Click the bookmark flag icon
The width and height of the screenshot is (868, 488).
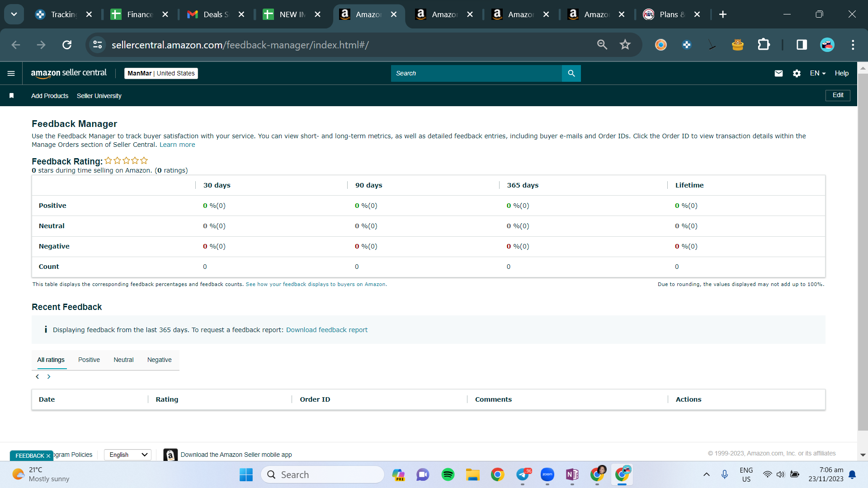pos(12,96)
